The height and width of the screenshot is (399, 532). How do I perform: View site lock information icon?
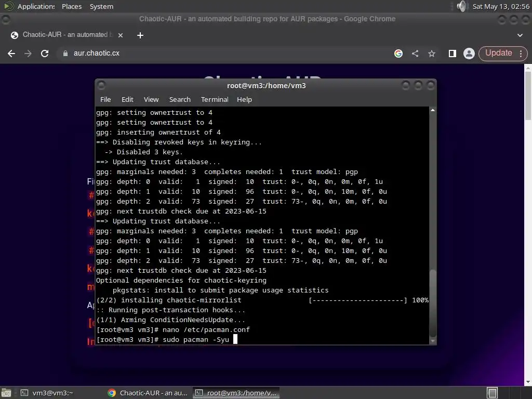[x=65, y=54]
